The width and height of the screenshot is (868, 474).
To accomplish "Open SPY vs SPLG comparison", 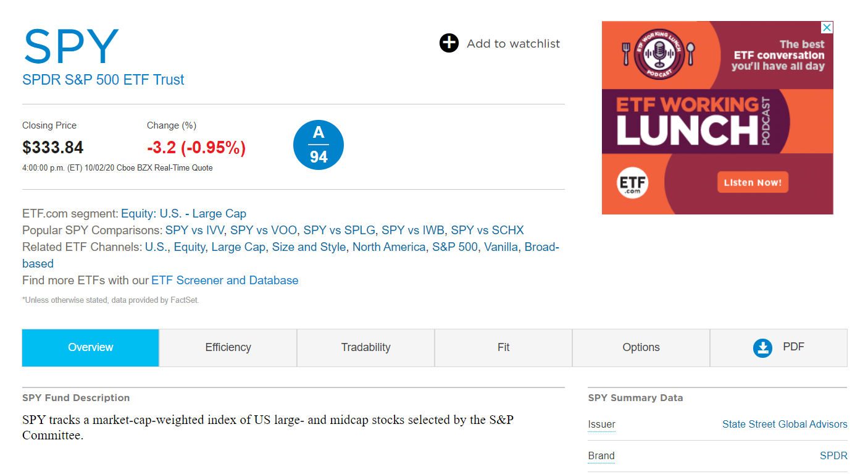I will (x=340, y=231).
